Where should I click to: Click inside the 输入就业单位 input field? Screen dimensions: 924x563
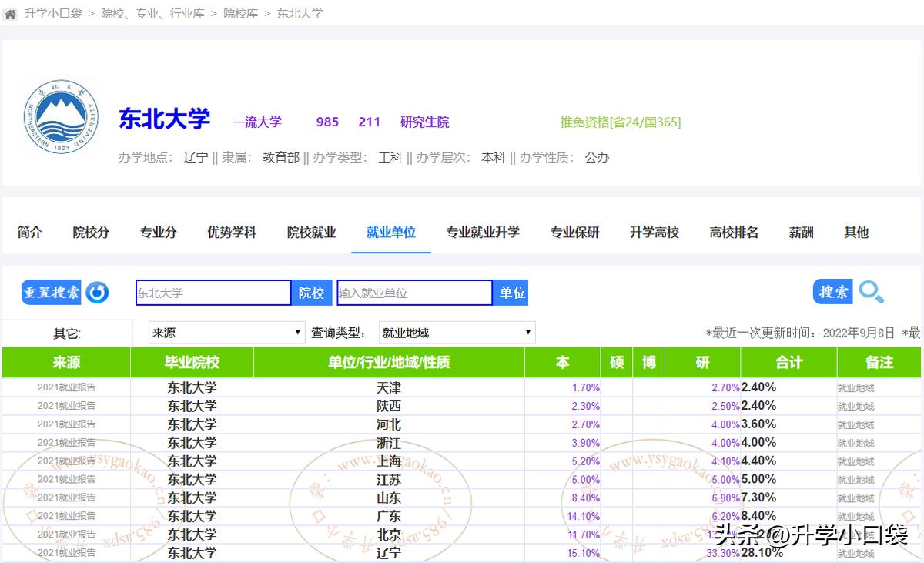point(414,293)
